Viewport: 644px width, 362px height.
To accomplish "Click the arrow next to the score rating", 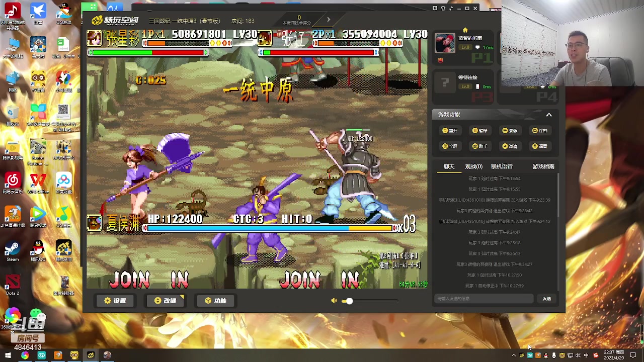I will (329, 20).
